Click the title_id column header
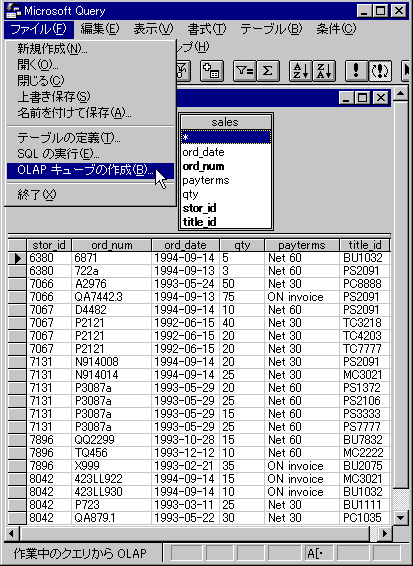 point(365,245)
